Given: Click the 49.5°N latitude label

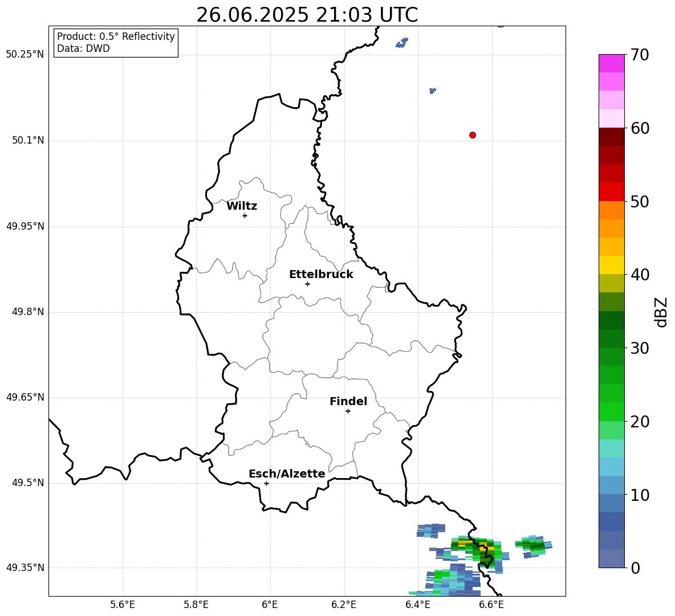Looking at the screenshot, I should coord(27,483).
